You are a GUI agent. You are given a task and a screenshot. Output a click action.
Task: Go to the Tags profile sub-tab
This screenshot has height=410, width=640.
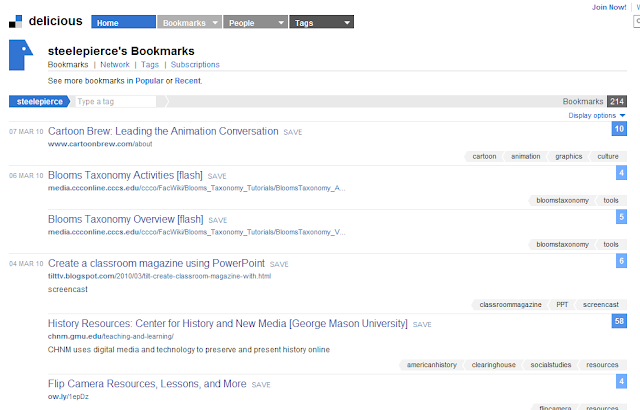(x=150, y=64)
